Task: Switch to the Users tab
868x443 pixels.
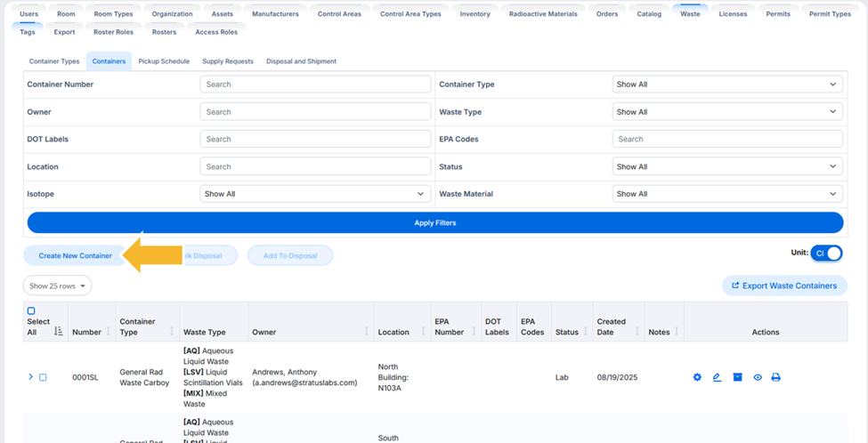Action: (28, 14)
